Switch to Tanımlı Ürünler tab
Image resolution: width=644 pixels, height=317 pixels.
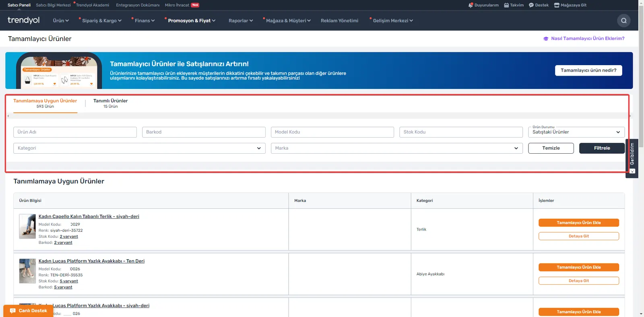tap(110, 103)
